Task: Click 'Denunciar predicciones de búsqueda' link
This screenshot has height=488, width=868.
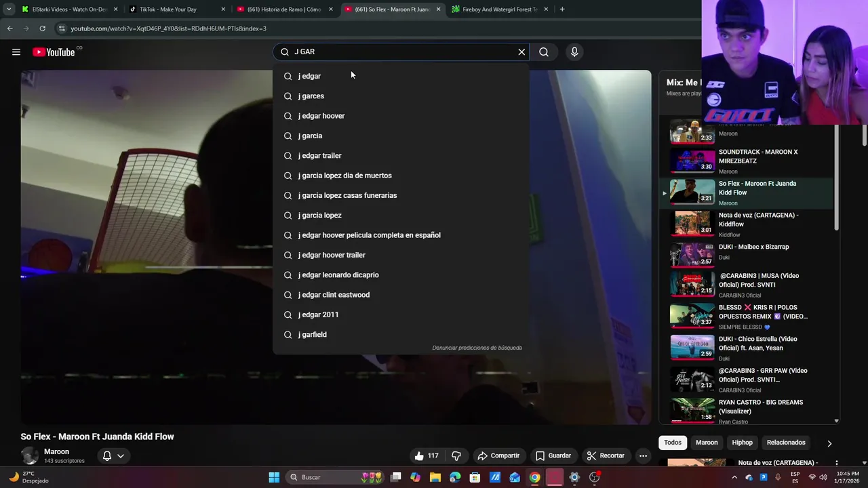Action: pyautogui.click(x=477, y=348)
